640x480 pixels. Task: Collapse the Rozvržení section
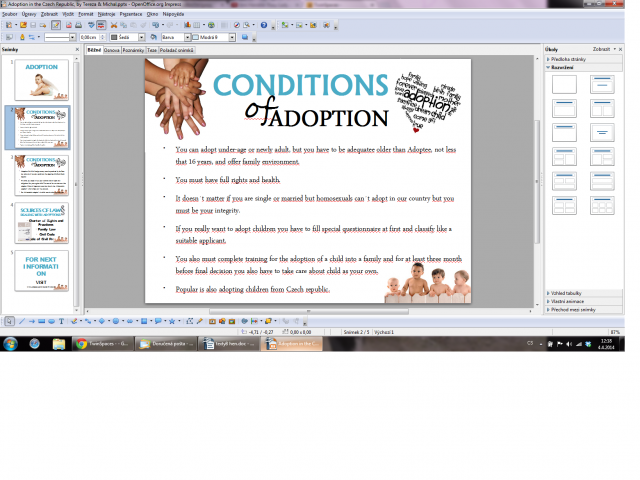click(584, 67)
